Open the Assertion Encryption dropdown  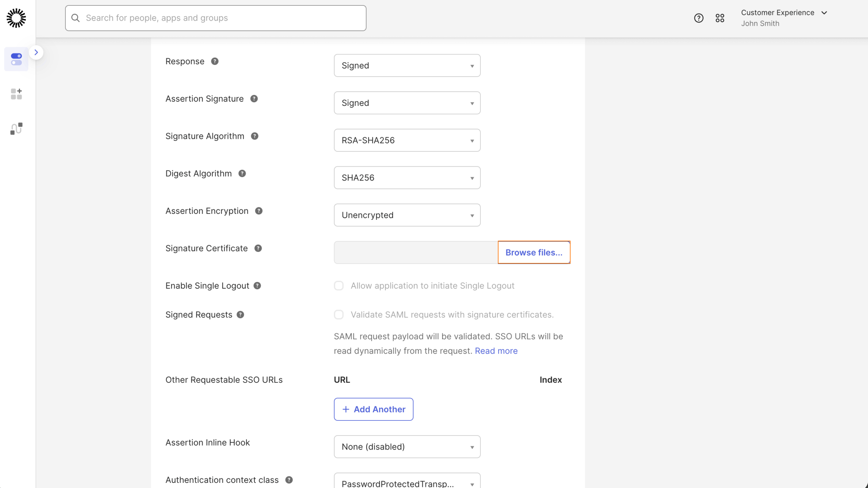(x=407, y=215)
